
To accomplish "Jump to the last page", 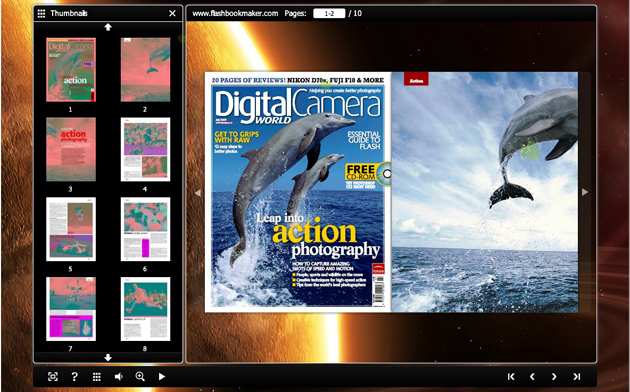I will (577, 376).
